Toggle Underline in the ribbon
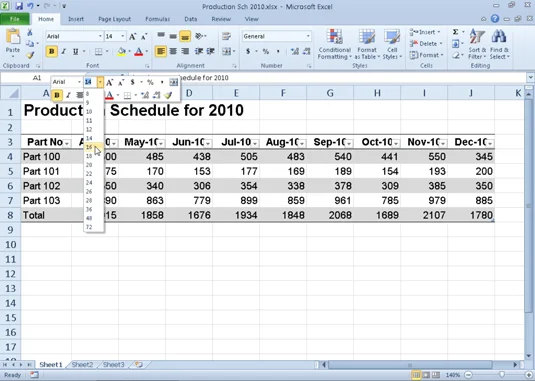The image size is (535, 381). (x=75, y=52)
